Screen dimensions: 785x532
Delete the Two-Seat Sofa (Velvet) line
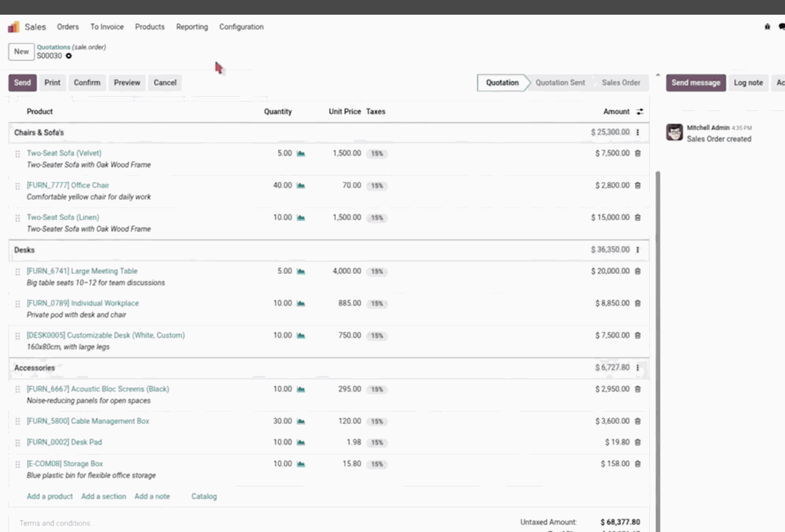coord(638,153)
